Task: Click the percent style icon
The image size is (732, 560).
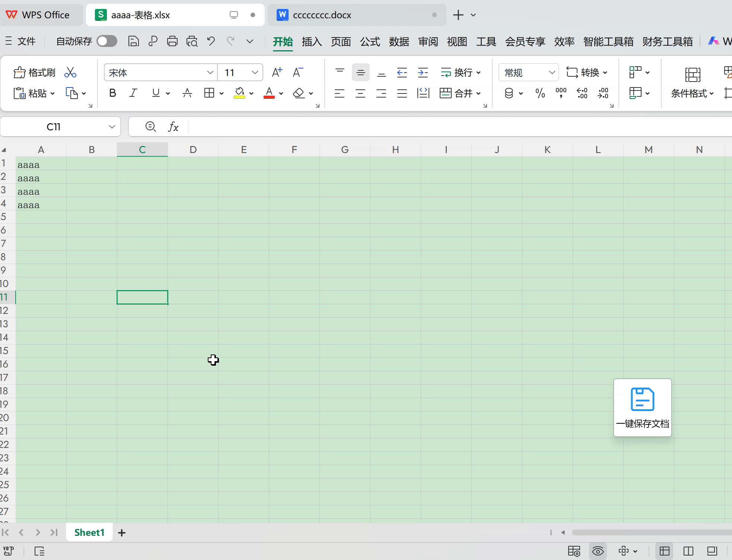Action: (540, 93)
